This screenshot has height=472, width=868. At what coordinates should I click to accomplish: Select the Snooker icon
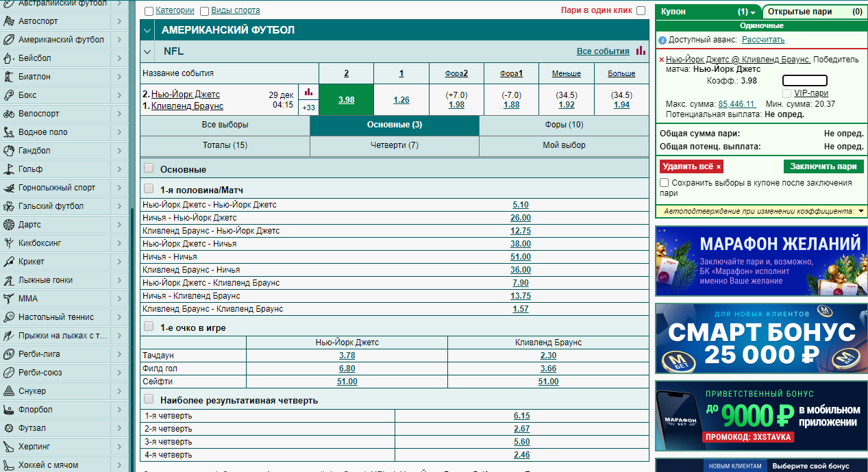click(9, 391)
